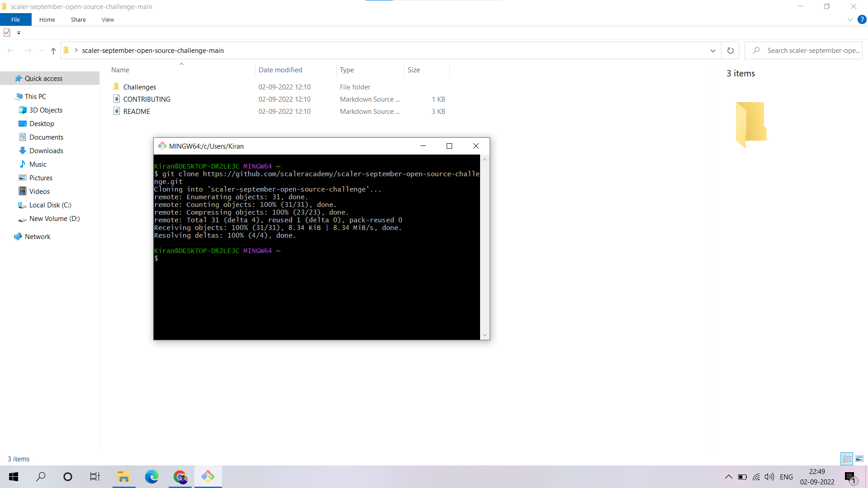Image resolution: width=868 pixels, height=488 pixels.
Task: Open Customize Quick Access Toolbar dropdown
Action: point(19,33)
